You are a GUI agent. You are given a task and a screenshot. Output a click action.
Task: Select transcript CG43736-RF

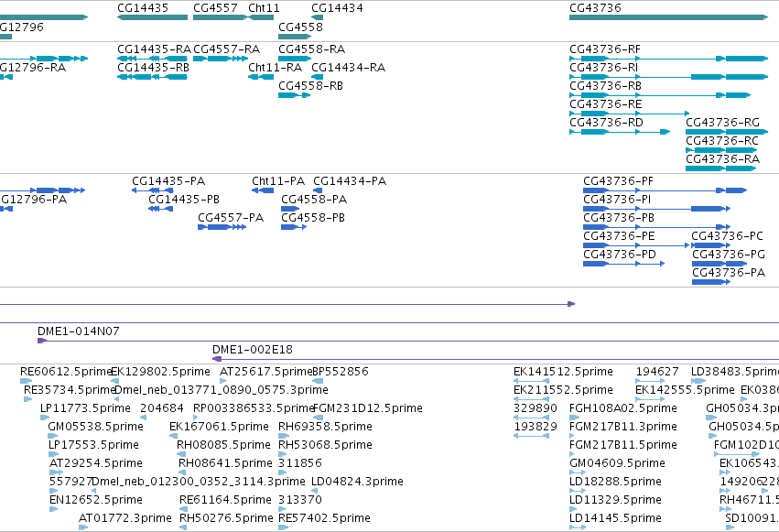tap(605, 49)
